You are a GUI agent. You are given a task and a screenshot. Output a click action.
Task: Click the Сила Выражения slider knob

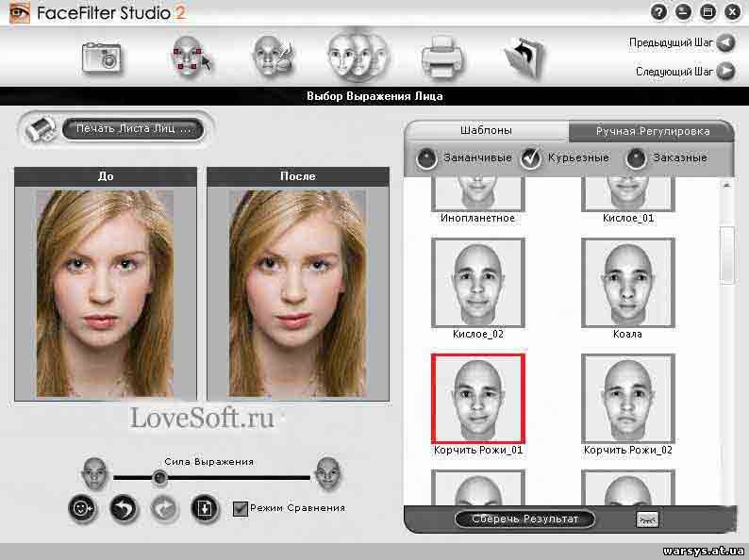(x=159, y=477)
